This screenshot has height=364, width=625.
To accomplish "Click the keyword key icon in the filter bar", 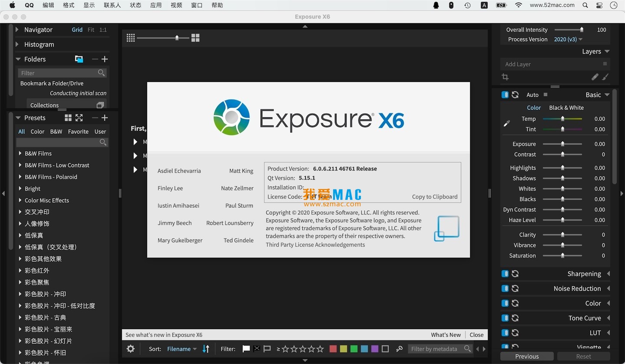I will 399,349.
